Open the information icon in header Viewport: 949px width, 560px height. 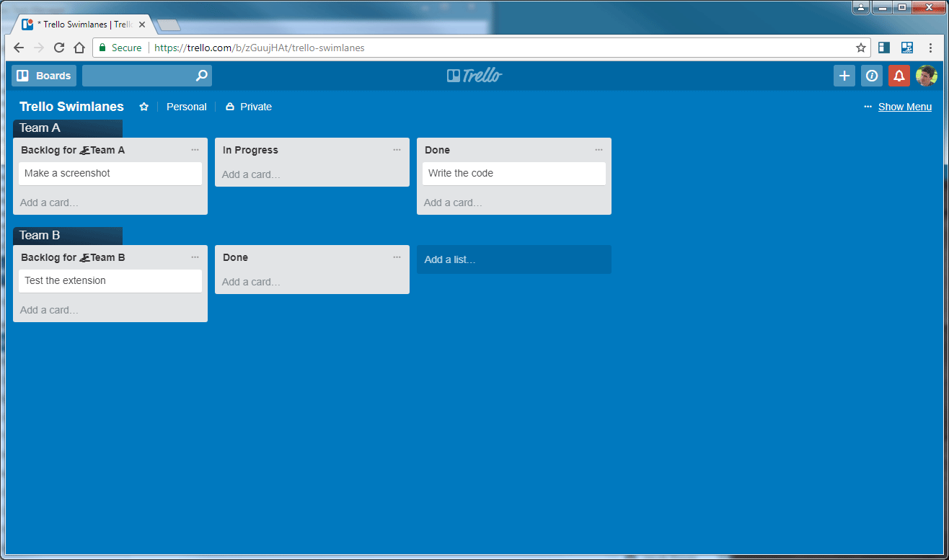(x=872, y=76)
